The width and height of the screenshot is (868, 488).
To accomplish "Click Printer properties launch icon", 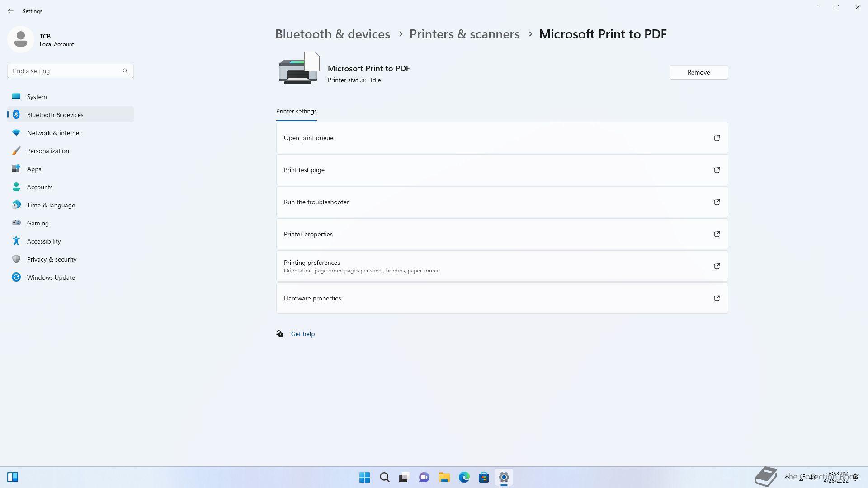I will (x=717, y=234).
